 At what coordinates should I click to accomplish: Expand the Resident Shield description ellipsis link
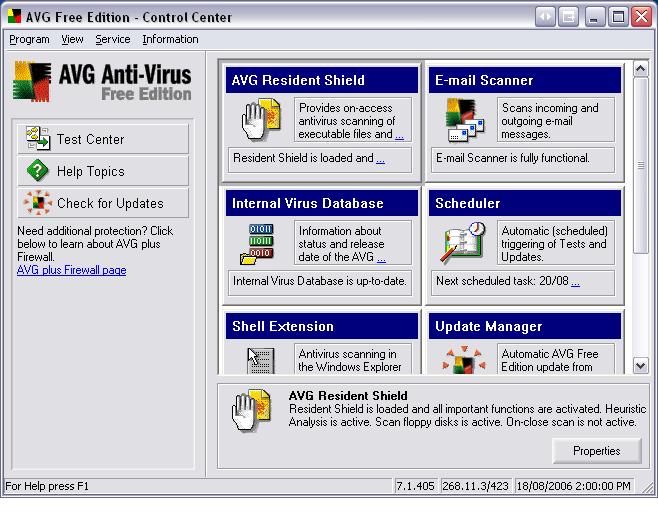[399, 135]
